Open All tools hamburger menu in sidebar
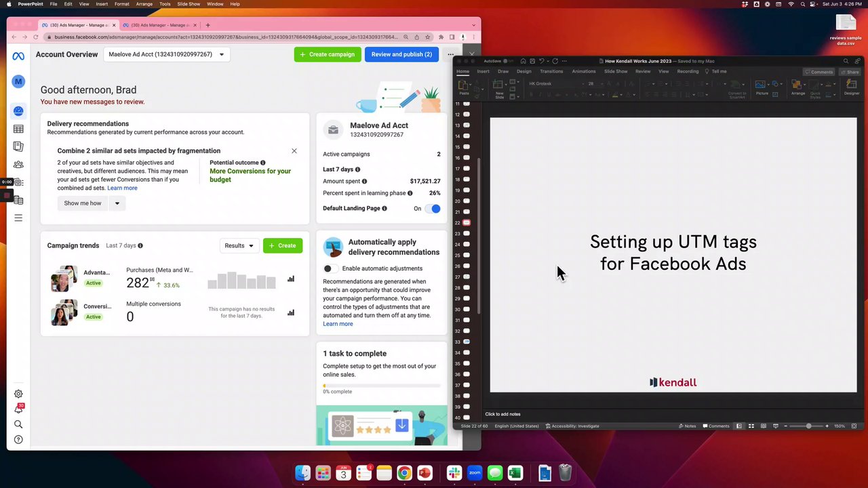The image size is (868, 488). (18, 218)
